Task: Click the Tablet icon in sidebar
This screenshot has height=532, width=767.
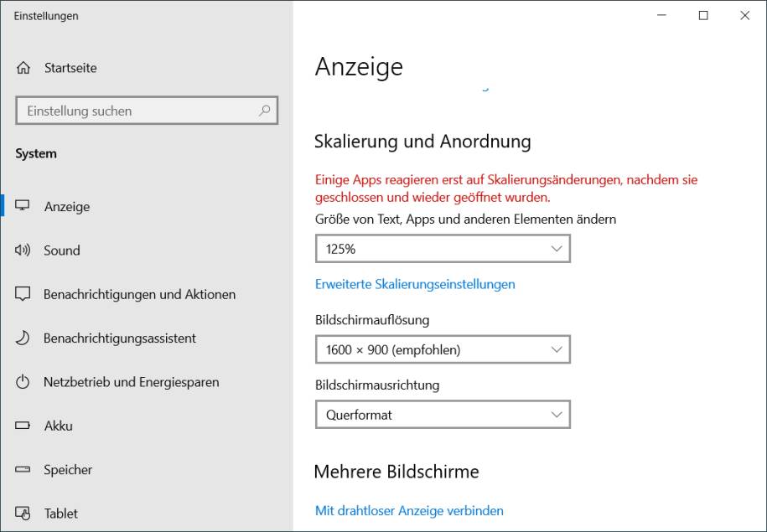Action: coord(23,514)
